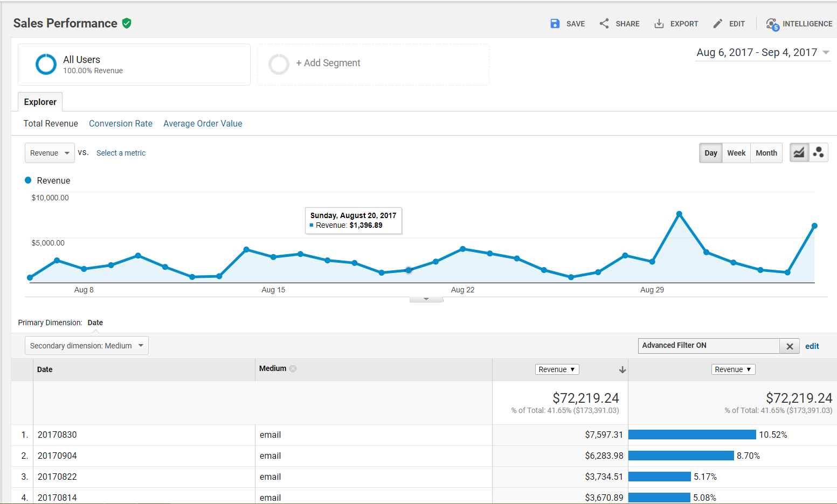Screen dimensions: 837x504
Task: Remove the Medium secondary dimension icon
Action: (293, 369)
